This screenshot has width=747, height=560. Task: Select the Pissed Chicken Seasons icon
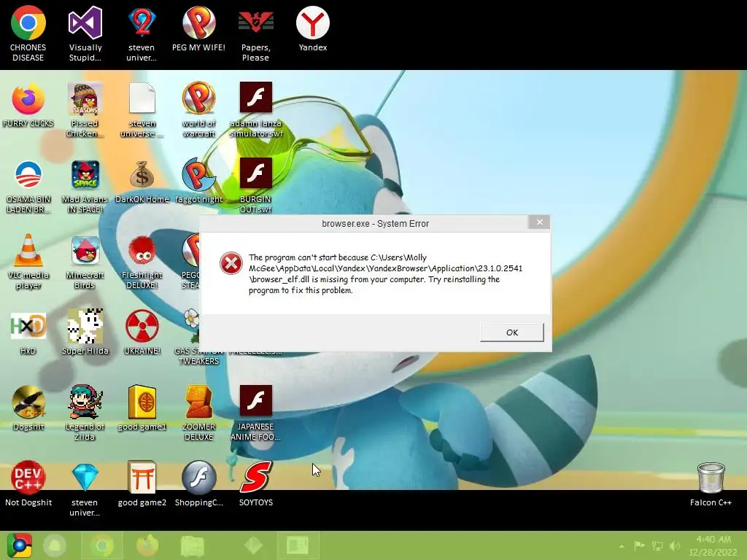(85, 110)
